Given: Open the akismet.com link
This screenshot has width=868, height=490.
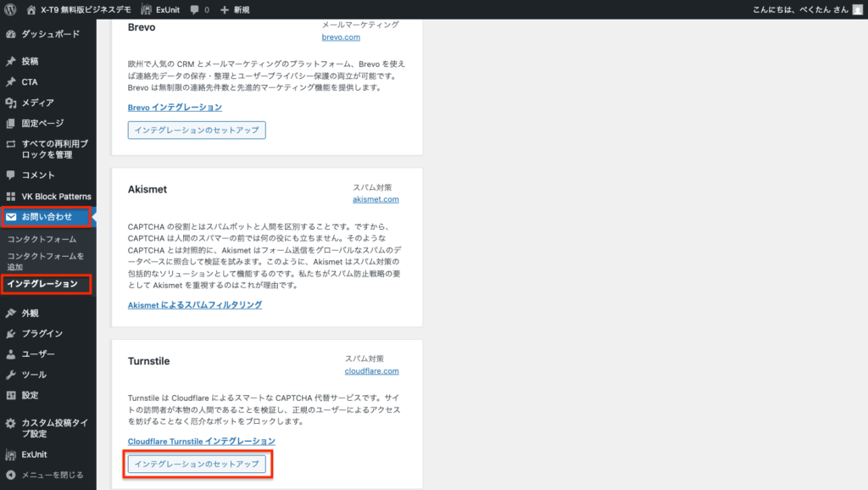Looking at the screenshot, I should point(376,199).
